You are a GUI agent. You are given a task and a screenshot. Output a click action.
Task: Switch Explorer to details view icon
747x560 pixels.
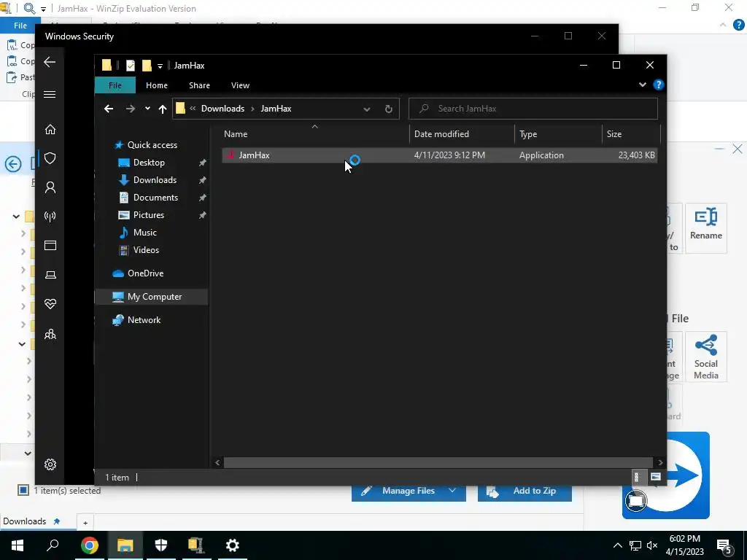point(636,477)
